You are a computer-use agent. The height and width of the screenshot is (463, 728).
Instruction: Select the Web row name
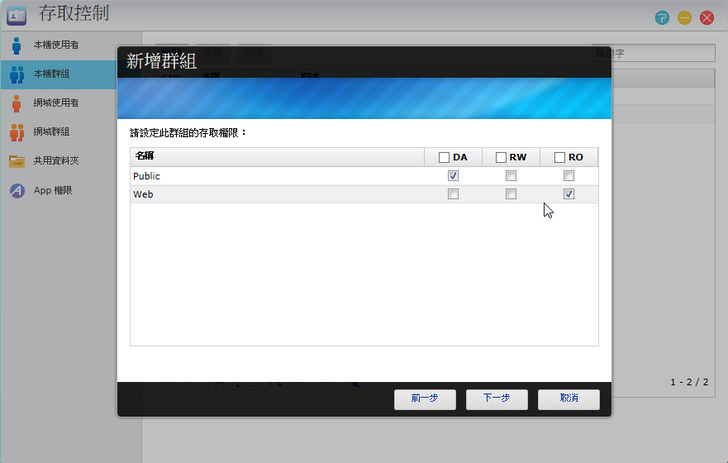point(143,194)
